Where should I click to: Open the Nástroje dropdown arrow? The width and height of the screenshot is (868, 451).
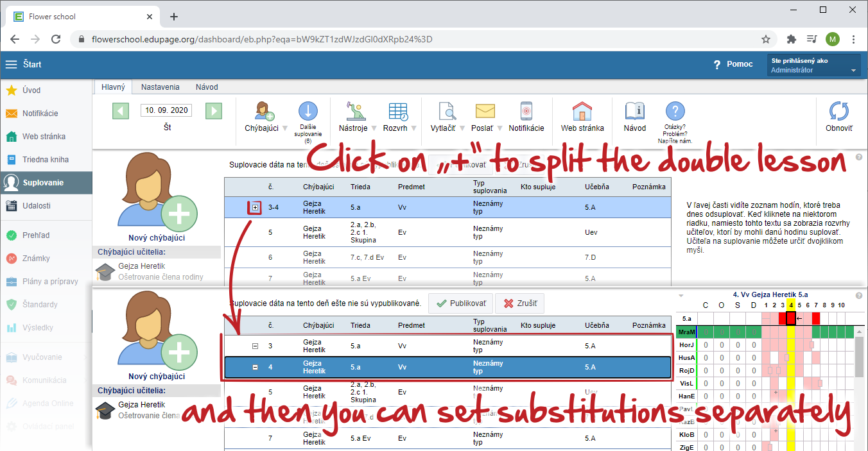click(373, 128)
